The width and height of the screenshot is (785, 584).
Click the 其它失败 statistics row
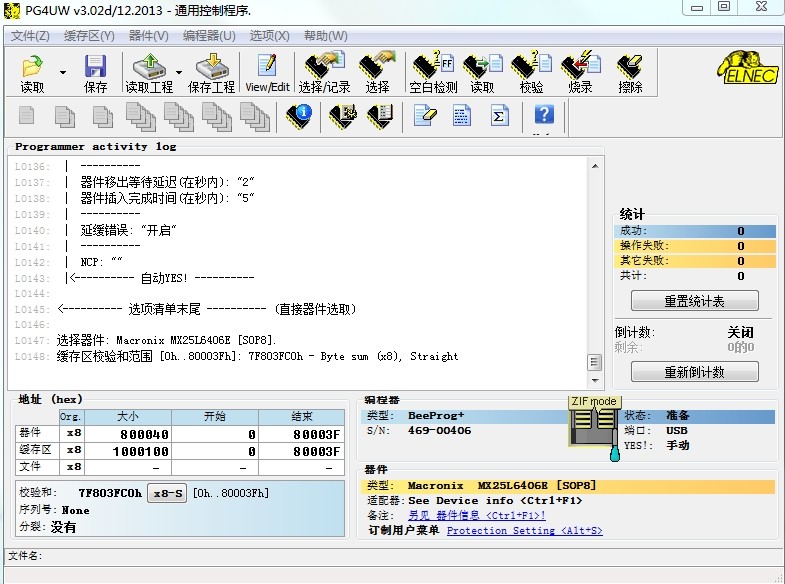coord(695,261)
